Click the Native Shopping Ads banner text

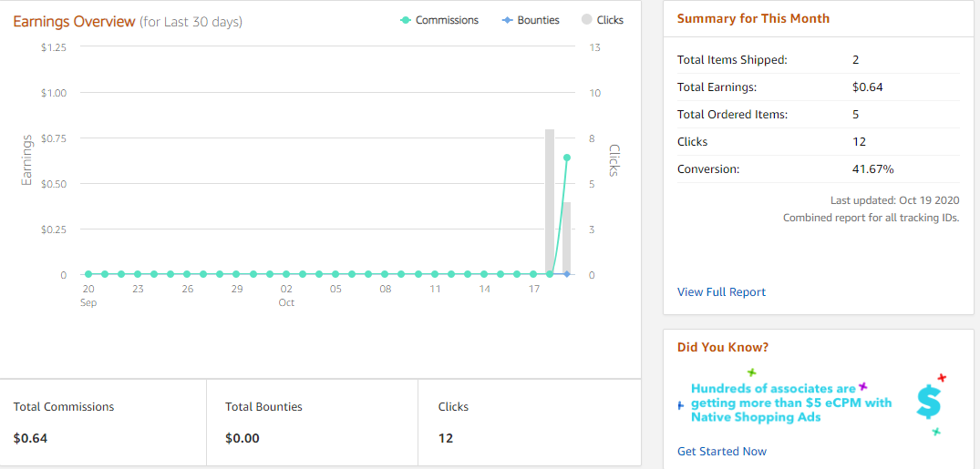click(x=791, y=403)
